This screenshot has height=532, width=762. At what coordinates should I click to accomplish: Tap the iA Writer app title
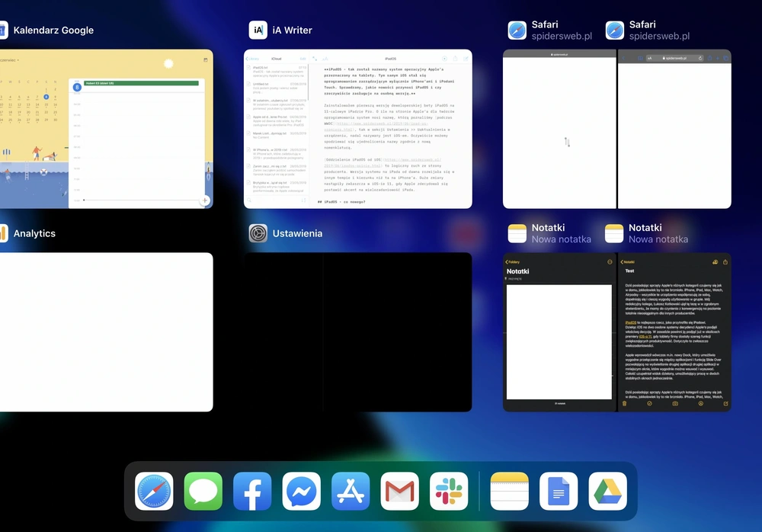292,30
